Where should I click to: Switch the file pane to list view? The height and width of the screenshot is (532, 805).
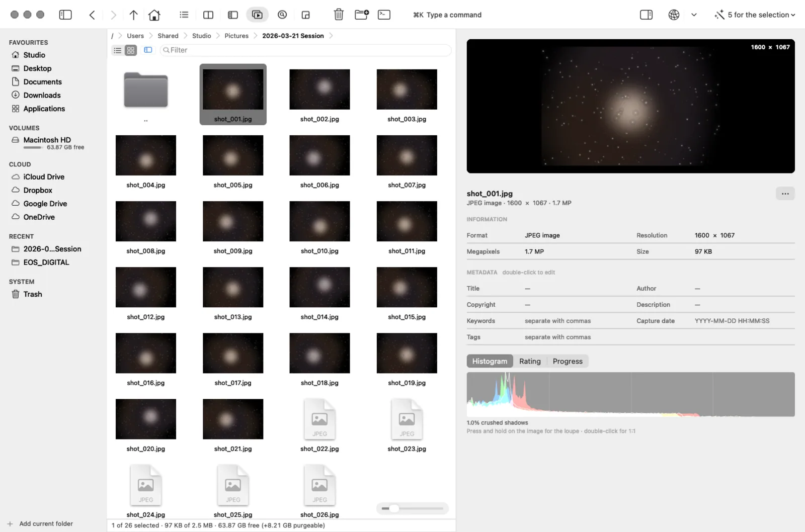coord(117,50)
